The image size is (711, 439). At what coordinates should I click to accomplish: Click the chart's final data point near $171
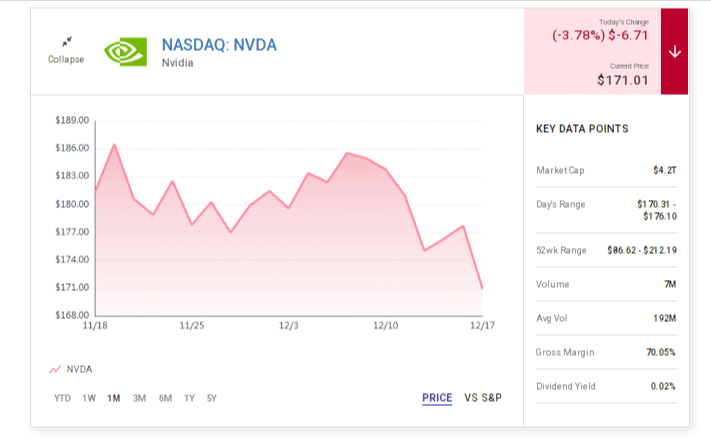pyautogui.click(x=482, y=288)
